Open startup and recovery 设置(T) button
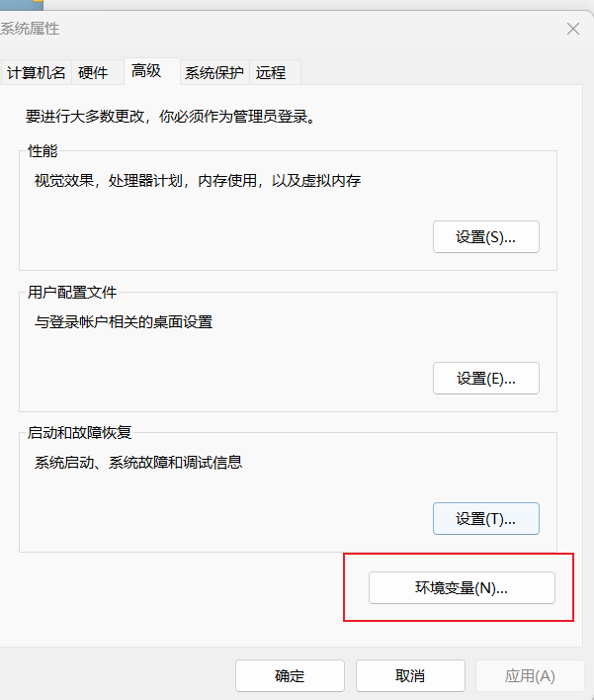The height and width of the screenshot is (700, 594). (485, 519)
